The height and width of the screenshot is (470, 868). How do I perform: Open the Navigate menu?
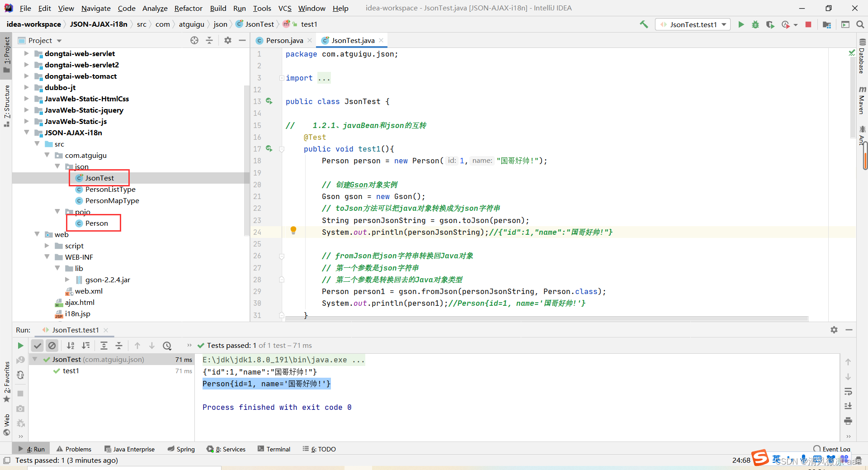96,8
